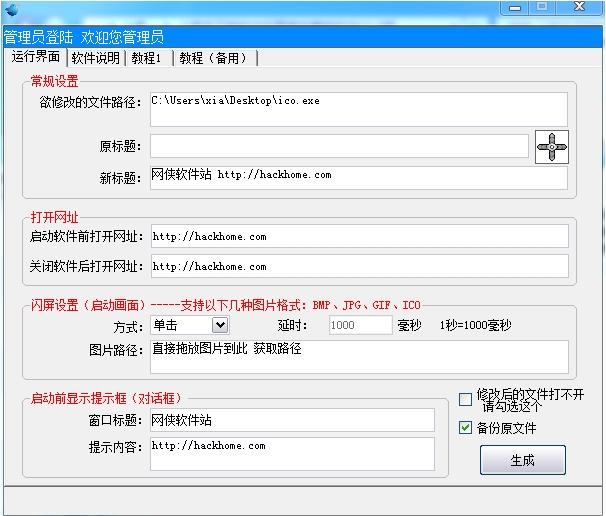Viewport: 606px width, 516px height.
Task: Click the crosshair window finder icon
Action: (x=551, y=147)
